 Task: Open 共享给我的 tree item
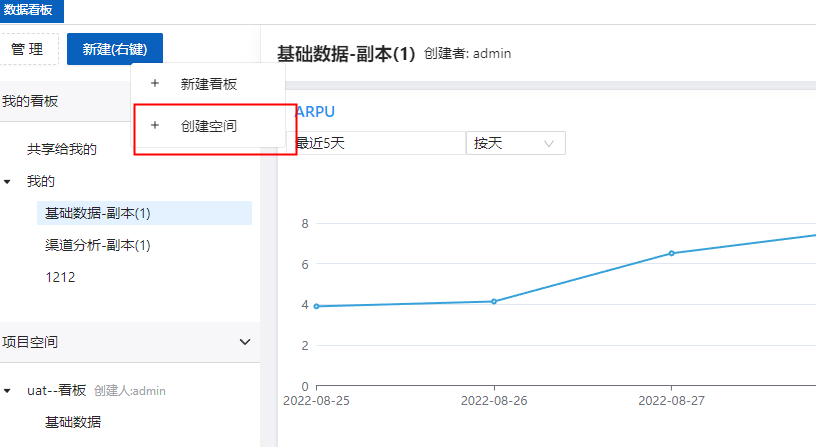coord(62,149)
